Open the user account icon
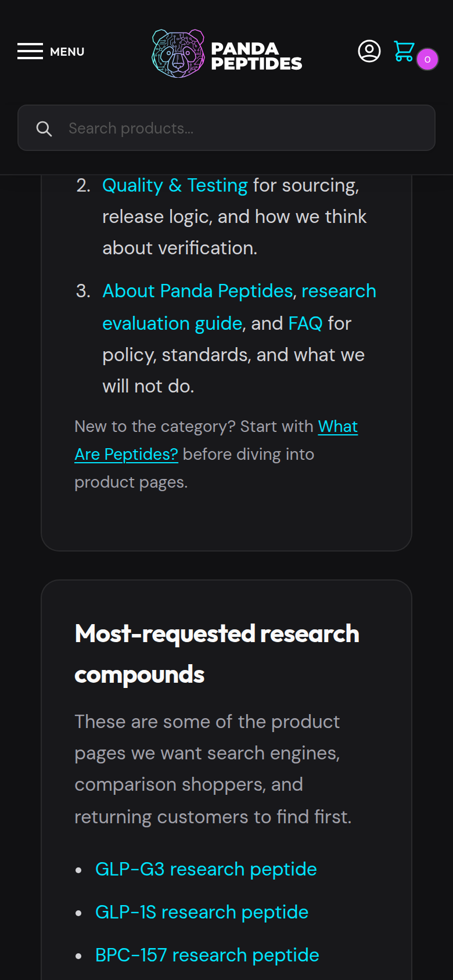Viewport: 453px width, 980px height. 369,51
